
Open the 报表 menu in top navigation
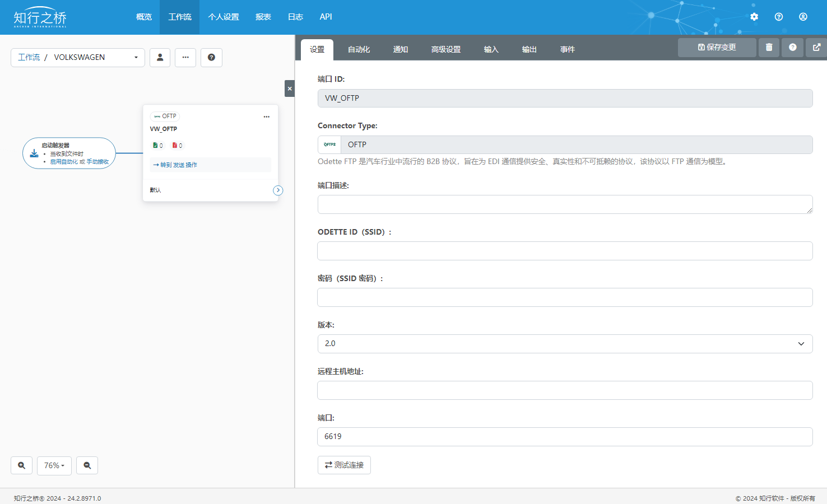point(263,17)
